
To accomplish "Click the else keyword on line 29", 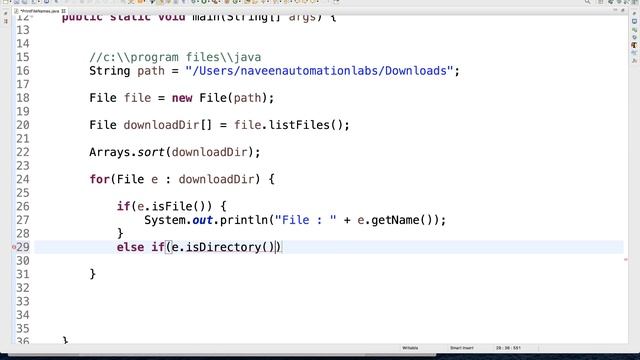I will coord(130,247).
